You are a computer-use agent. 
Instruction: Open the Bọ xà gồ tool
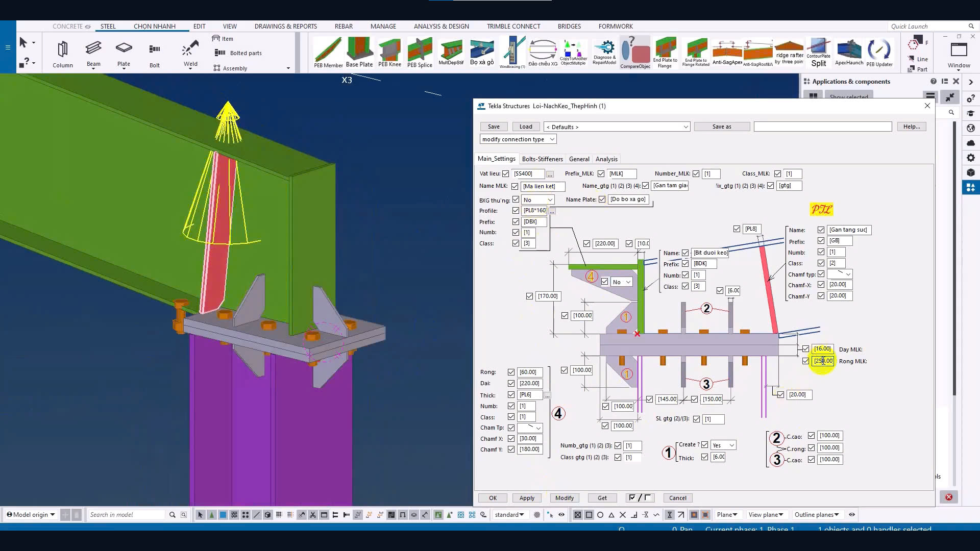point(482,53)
